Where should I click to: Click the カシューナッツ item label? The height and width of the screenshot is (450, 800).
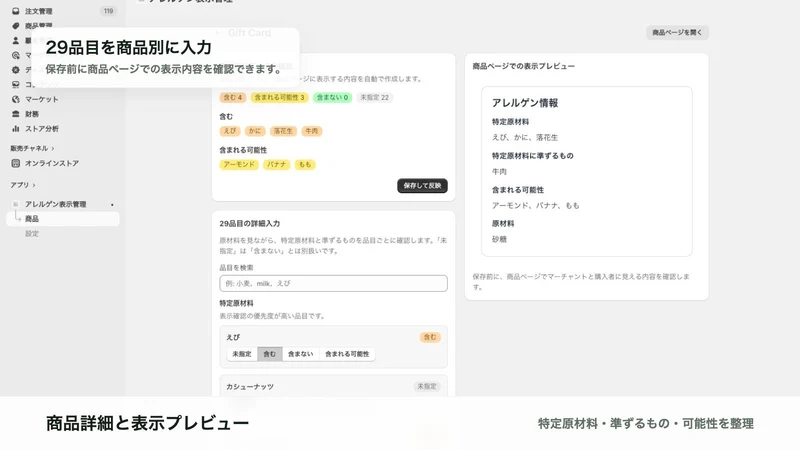tap(250, 387)
